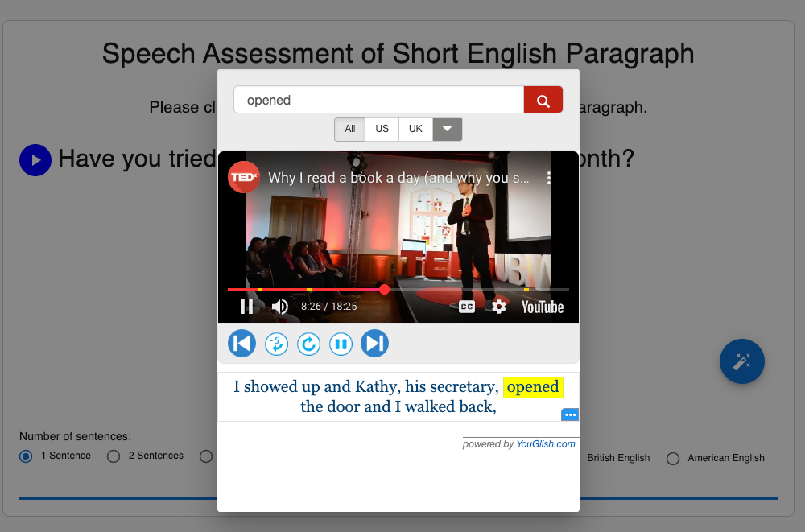
Task: Replay the current clip
Action: tap(308, 344)
